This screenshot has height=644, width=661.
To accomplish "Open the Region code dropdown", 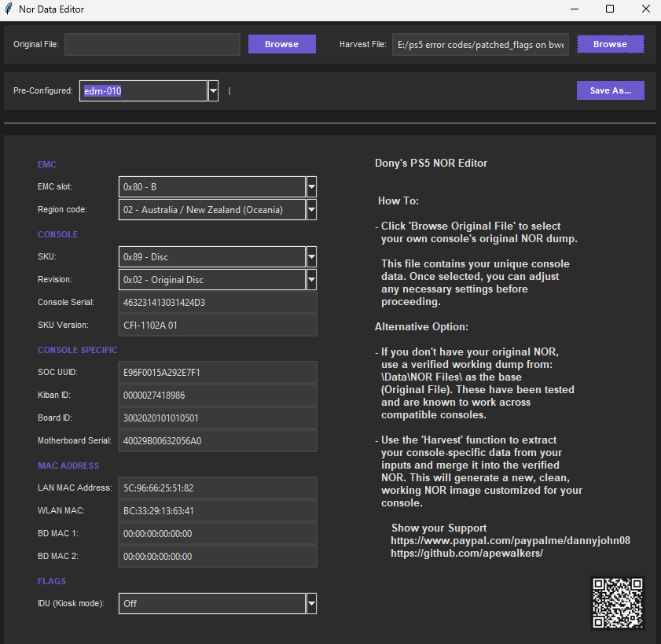I will point(311,210).
